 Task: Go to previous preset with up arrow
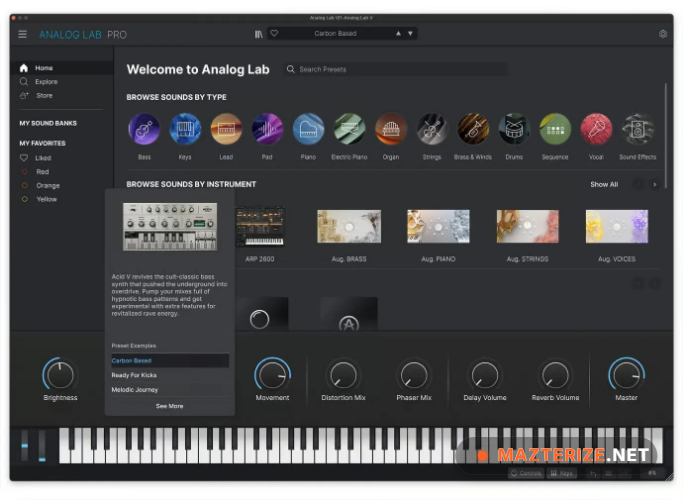pos(398,34)
